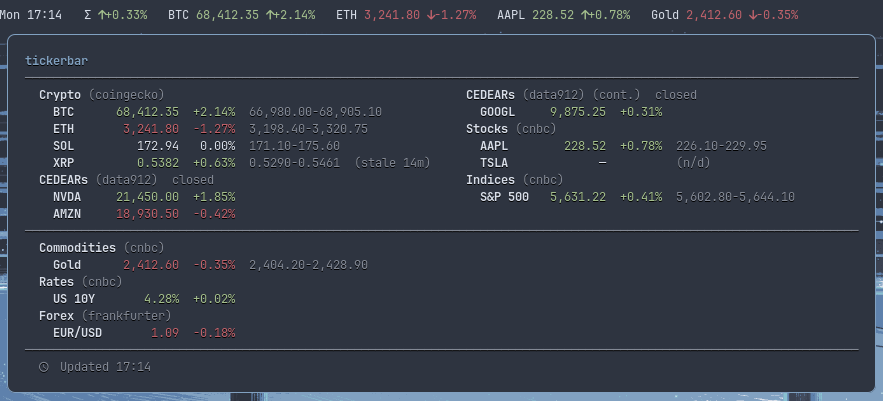Click ETH change -1.27% in the popup
Image resolution: width=883 pixels, height=401 pixels.
pyautogui.click(x=214, y=129)
